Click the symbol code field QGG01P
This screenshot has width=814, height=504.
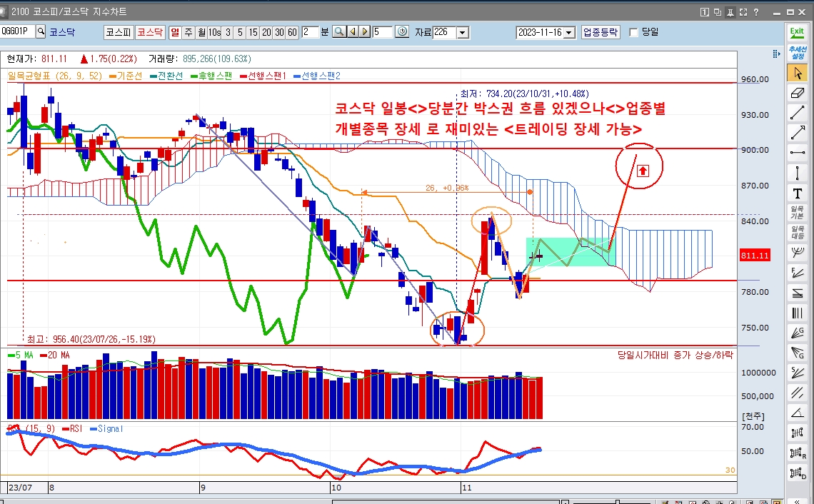[x=17, y=31]
